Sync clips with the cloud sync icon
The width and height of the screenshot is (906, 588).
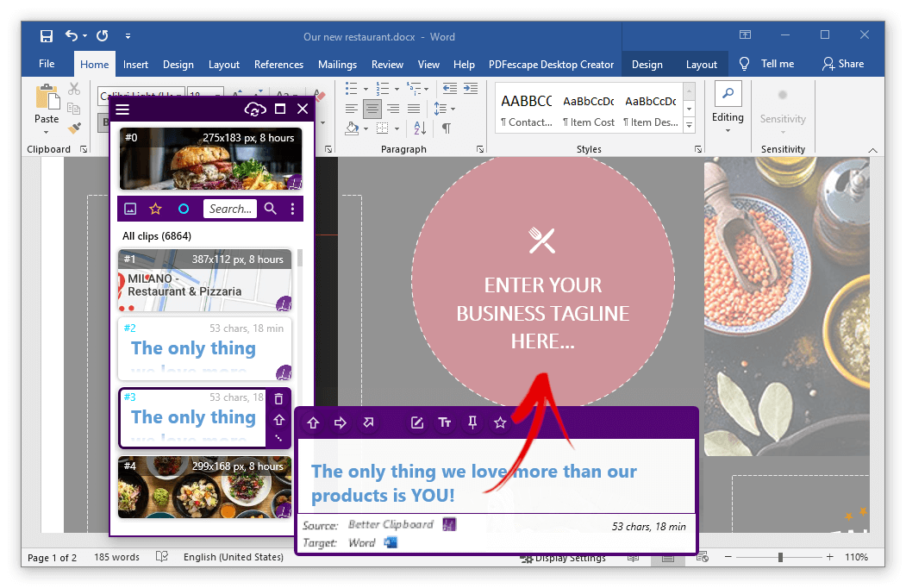click(255, 109)
